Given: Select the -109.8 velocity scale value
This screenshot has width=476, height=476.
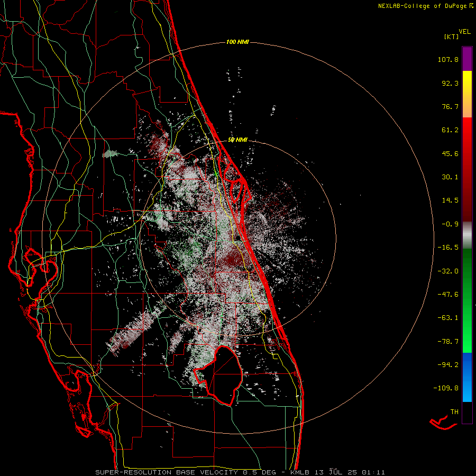Looking at the screenshot, I should (x=446, y=388).
